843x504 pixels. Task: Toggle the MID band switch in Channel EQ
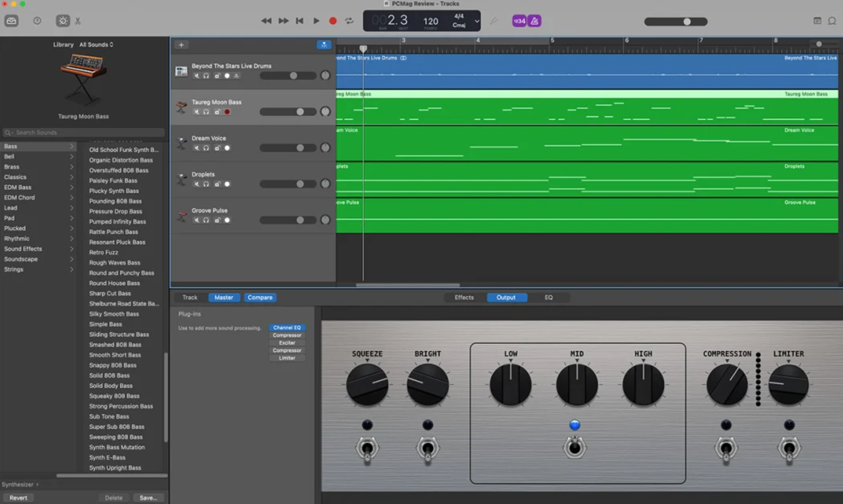pos(576,448)
